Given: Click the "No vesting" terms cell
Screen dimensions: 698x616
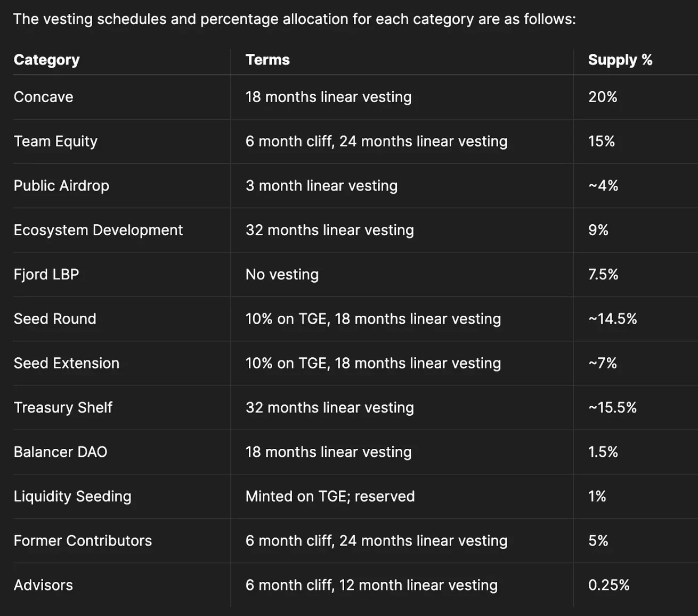Looking at the screenshot, I should tap(282, 274).
